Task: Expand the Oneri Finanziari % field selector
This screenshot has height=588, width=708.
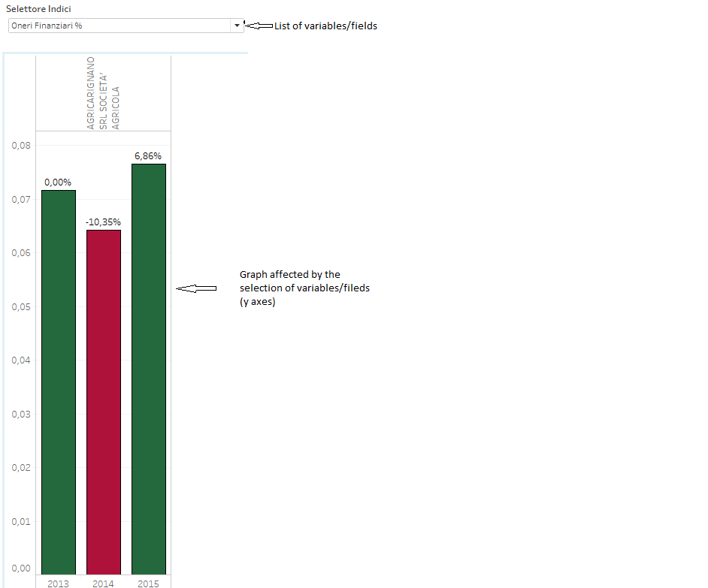Action: click(x=236, y=25)
